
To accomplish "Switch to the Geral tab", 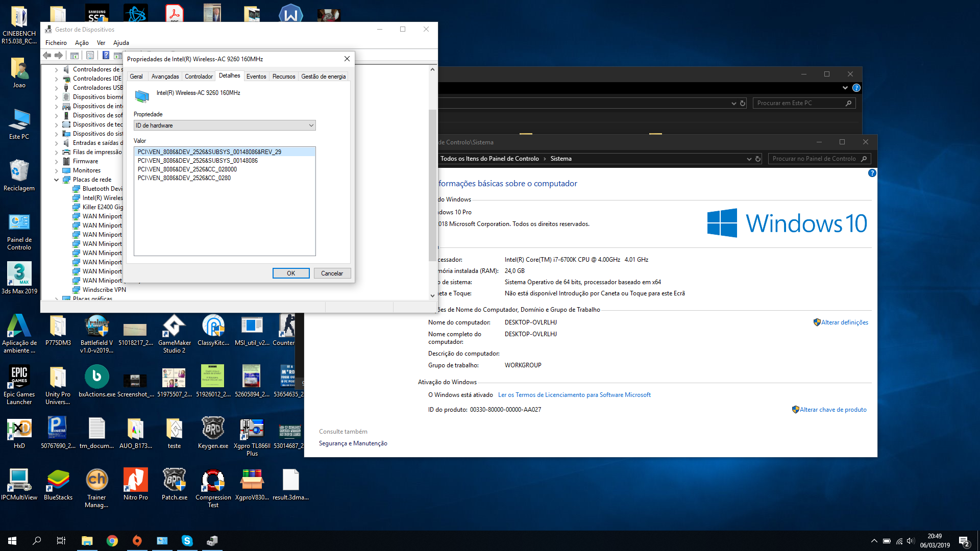I will pyautogui.click(x=136, y=77).
